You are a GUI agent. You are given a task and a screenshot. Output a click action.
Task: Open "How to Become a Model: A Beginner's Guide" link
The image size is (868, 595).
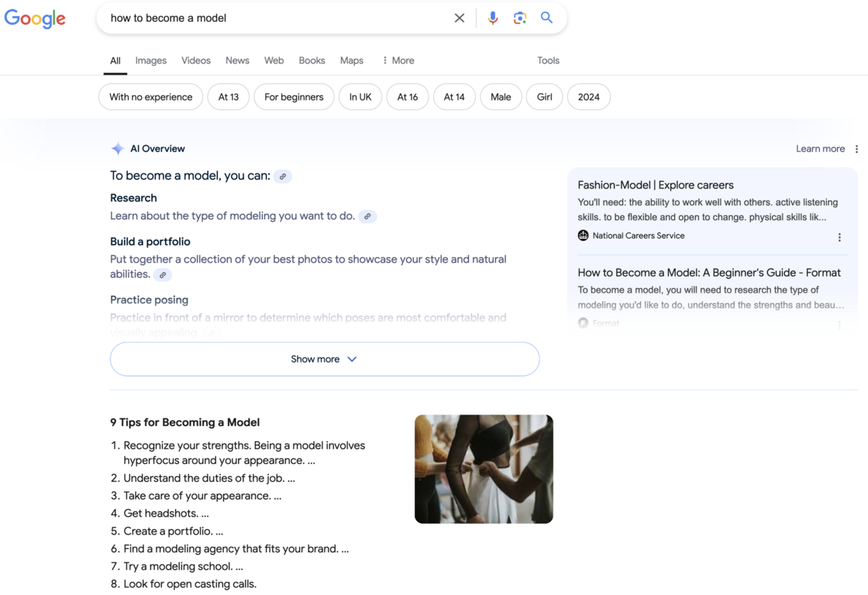709,272
